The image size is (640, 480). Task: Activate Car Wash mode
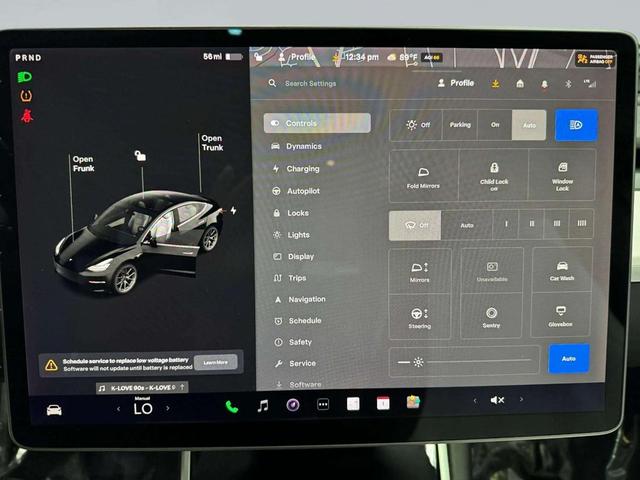point(562,270)
